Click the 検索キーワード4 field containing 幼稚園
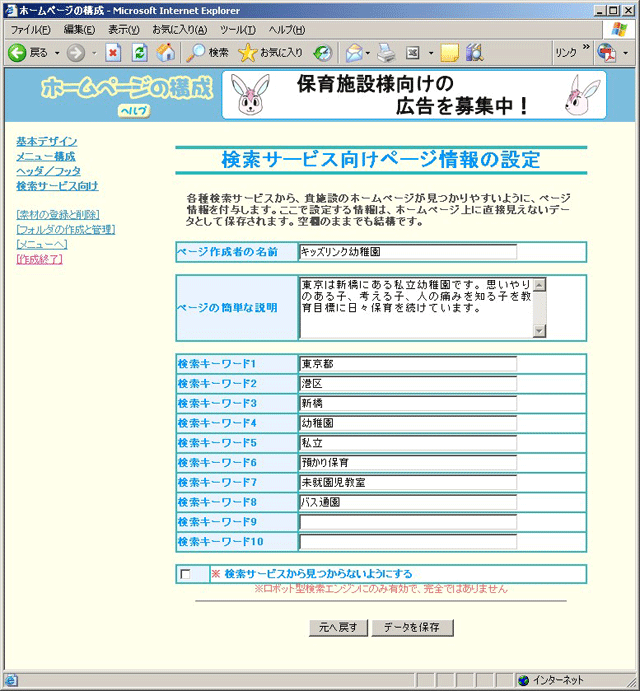 408,424
